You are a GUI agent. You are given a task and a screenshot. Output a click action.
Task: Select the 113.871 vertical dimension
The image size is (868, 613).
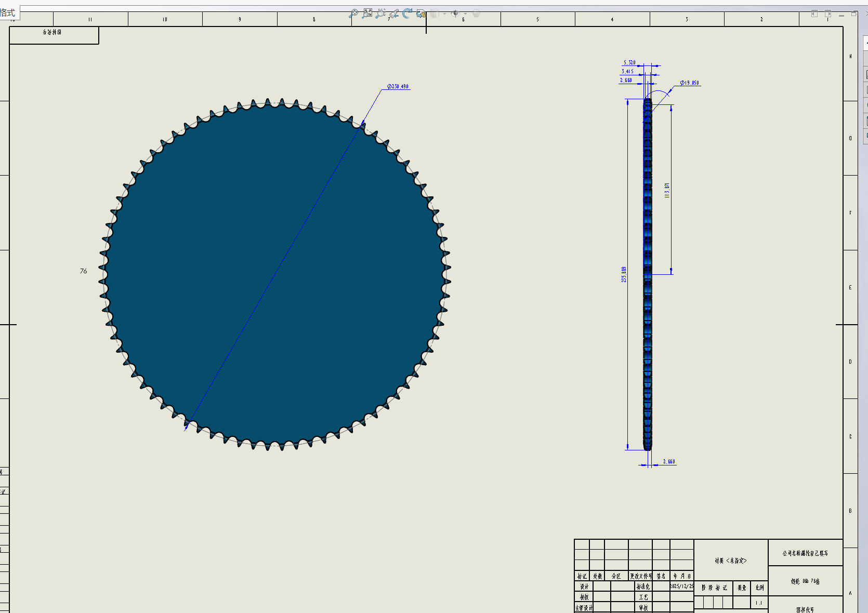[667, 190]
